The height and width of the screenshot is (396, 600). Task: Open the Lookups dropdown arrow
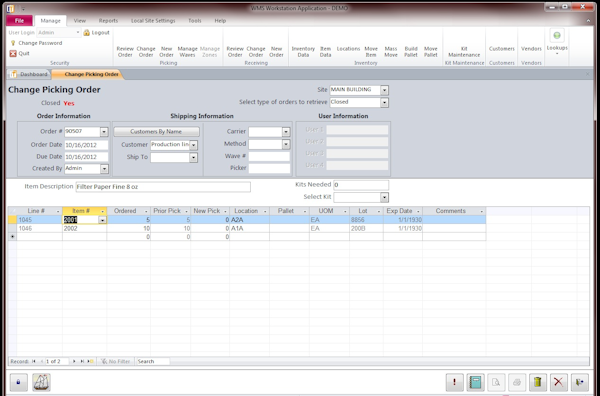point(557,54)
